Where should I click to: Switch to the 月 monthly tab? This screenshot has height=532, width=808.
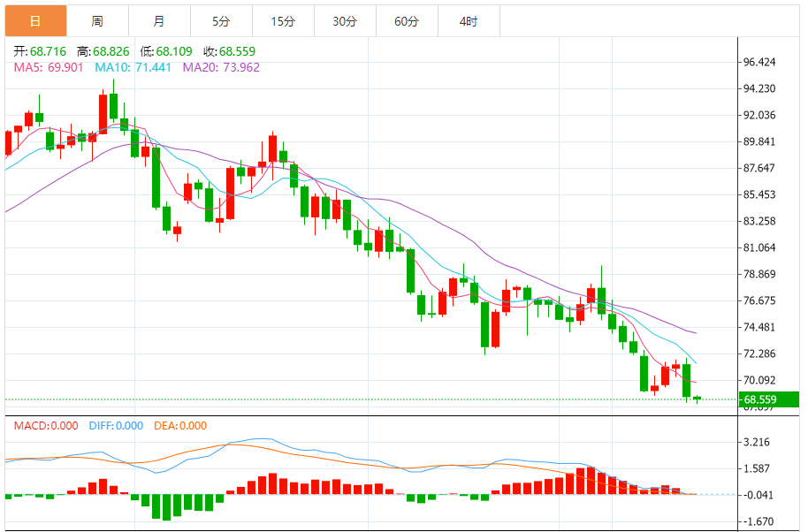point(159,21)
